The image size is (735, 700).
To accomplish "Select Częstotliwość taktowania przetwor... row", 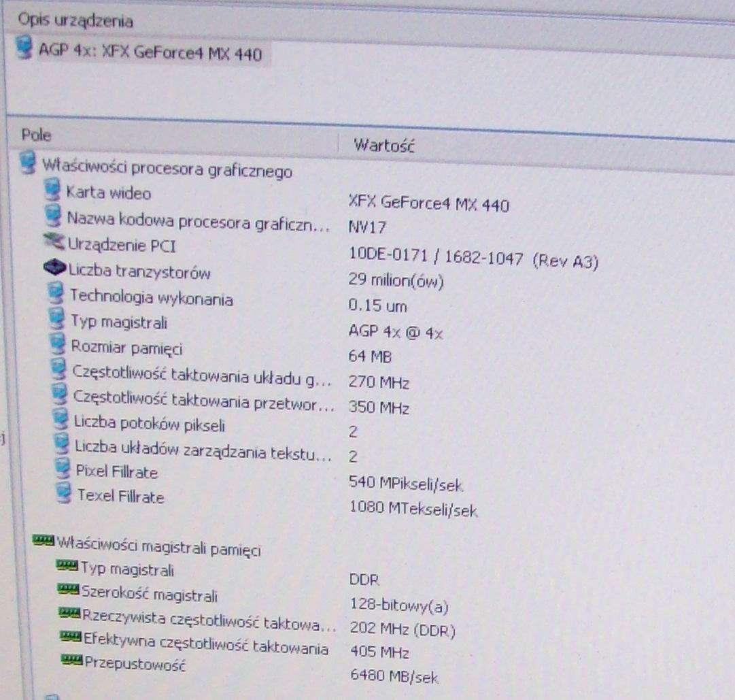I will pyautogui.click(x=204, y=401).
